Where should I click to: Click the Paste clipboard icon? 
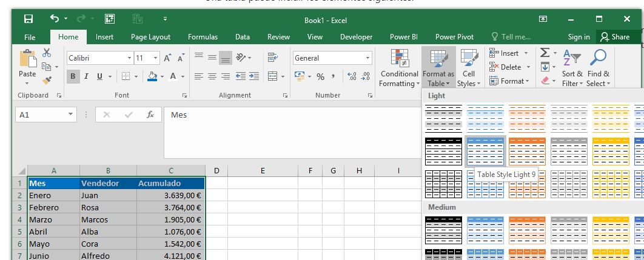click(x=27, y=58)
